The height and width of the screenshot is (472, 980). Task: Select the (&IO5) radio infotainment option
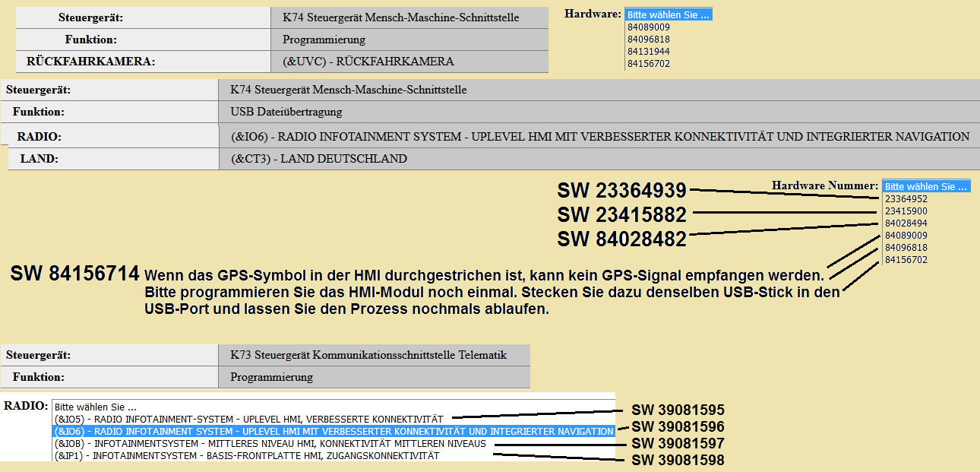pyautogui.click(x=248, y=419)
